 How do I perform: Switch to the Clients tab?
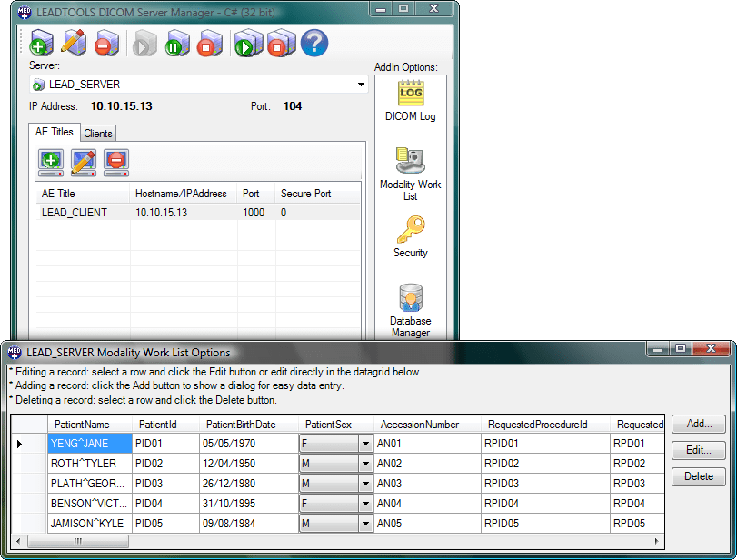click(x=97, y=133)
